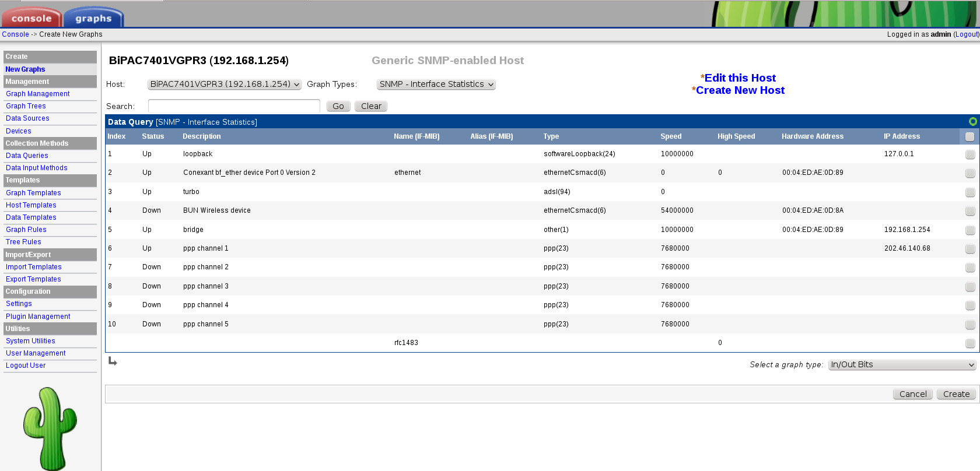980x471 pixels.
Task: Open Tree Rules in sidebar
Action: point(23,242)
